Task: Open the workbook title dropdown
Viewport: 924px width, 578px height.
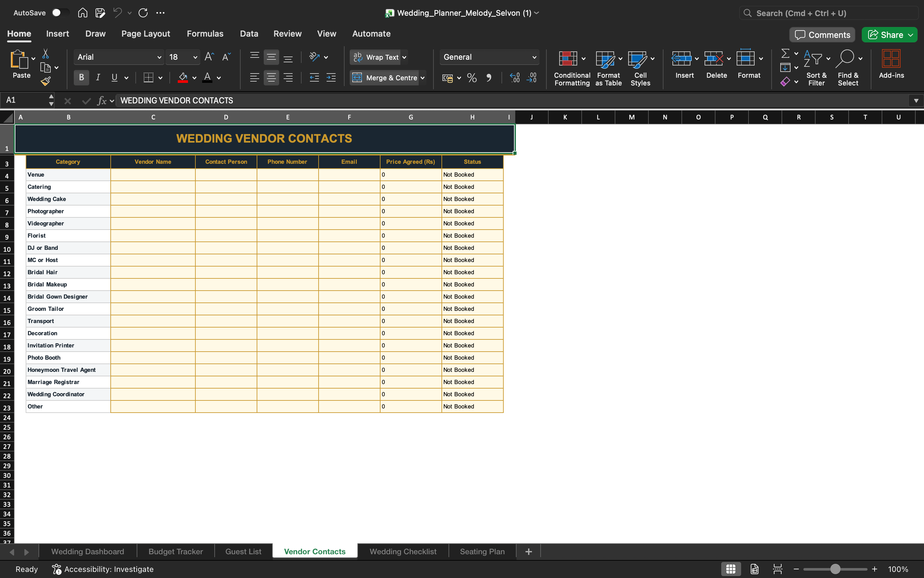Action: [536, 13]
